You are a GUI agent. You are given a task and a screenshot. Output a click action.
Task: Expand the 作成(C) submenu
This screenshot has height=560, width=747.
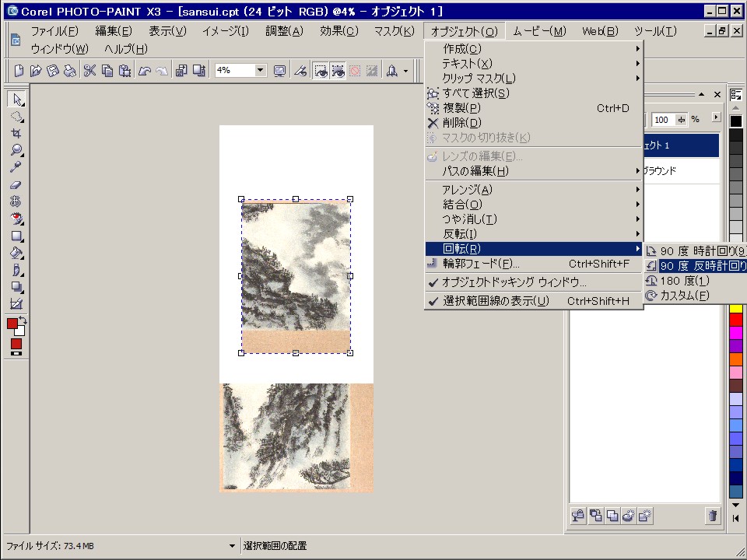[x=534, y=49]
